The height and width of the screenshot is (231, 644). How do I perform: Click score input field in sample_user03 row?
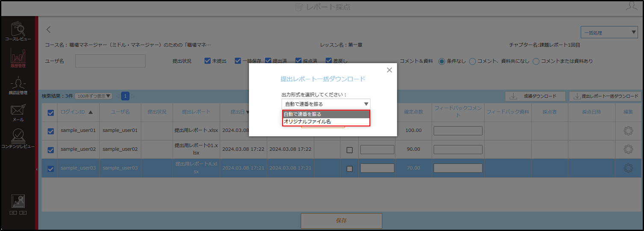[377, 168]
